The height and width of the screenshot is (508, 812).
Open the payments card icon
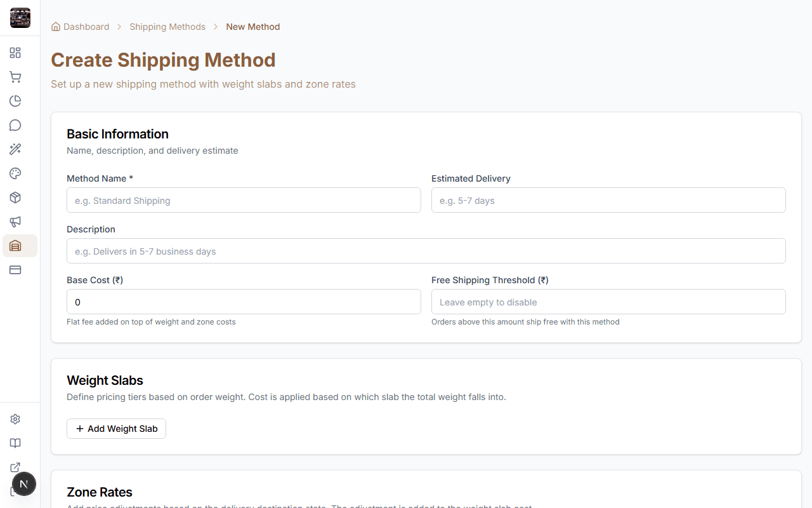[x=15, y=270]
